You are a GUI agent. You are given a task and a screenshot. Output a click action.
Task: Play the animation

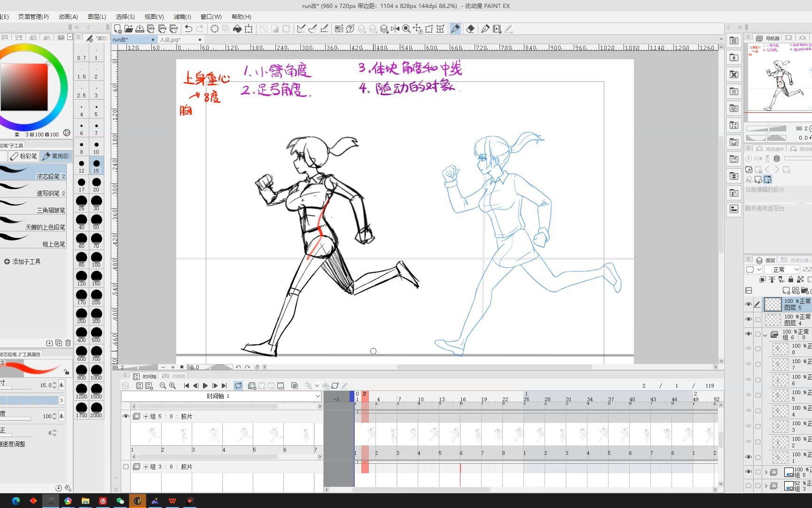(205, 386)
